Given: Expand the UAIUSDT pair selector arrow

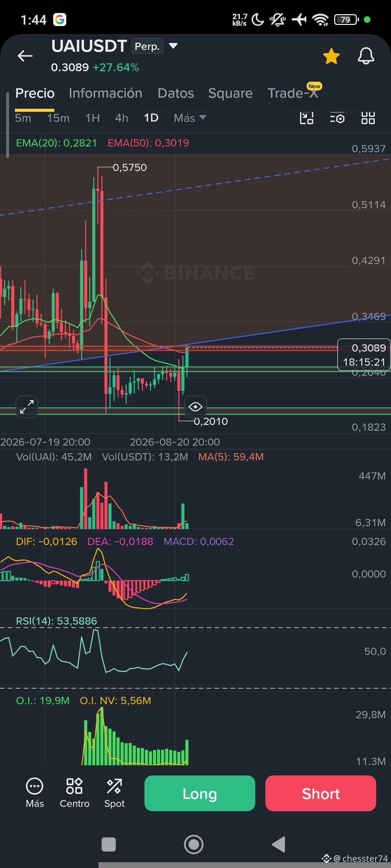Looking at the screenshot, I should pos(173,46).
